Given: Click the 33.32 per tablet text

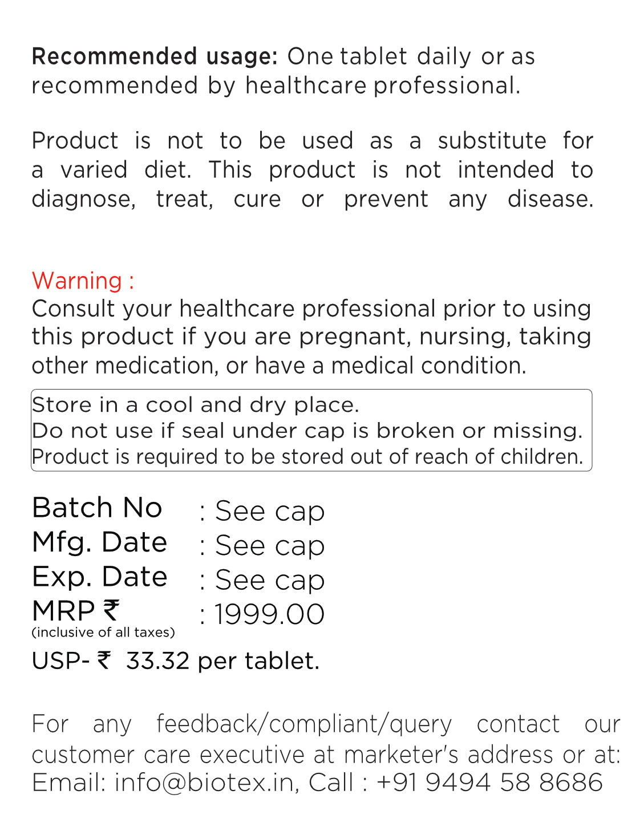Looking at the screenshot, I should click(x=222, y=660).
